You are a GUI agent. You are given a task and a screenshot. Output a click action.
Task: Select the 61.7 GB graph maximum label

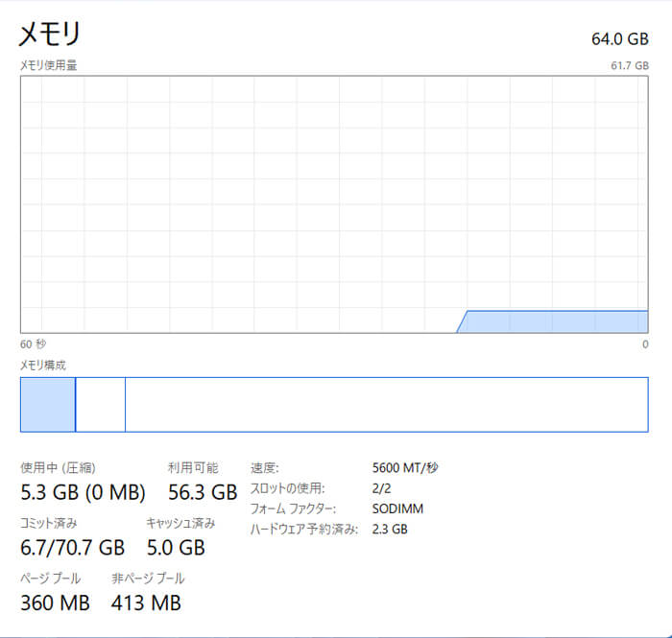click(629, 65)
